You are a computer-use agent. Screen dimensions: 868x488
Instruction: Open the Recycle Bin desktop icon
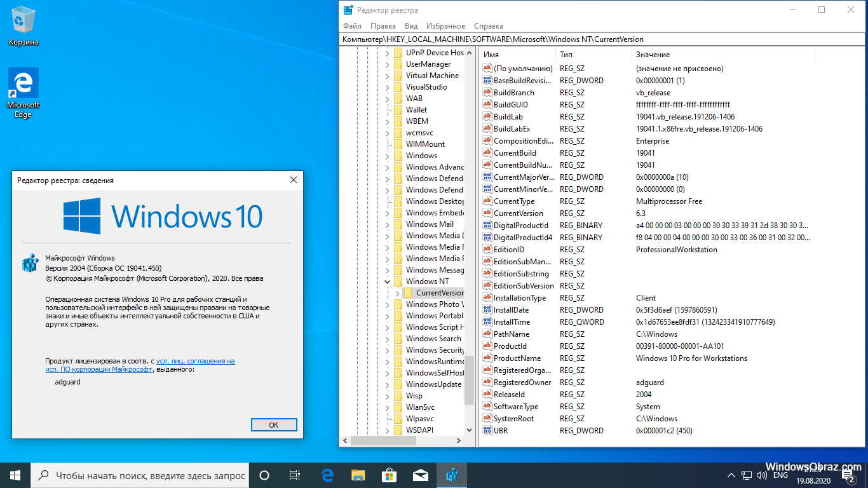pyautogui.click(x=24, y=26)
